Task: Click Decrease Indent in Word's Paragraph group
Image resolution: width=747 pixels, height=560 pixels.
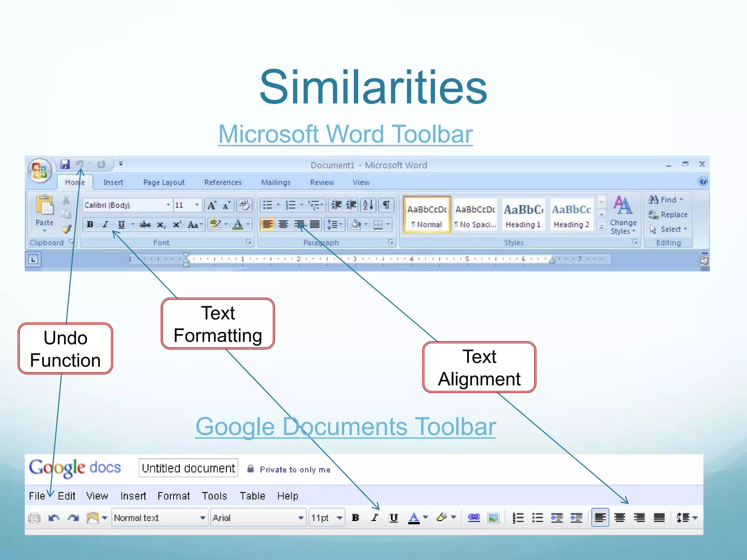Action: tap(336, 205)
